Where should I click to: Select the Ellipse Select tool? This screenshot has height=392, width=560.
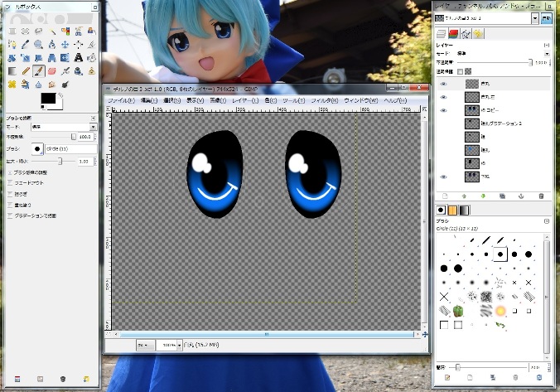click(26, 31)
